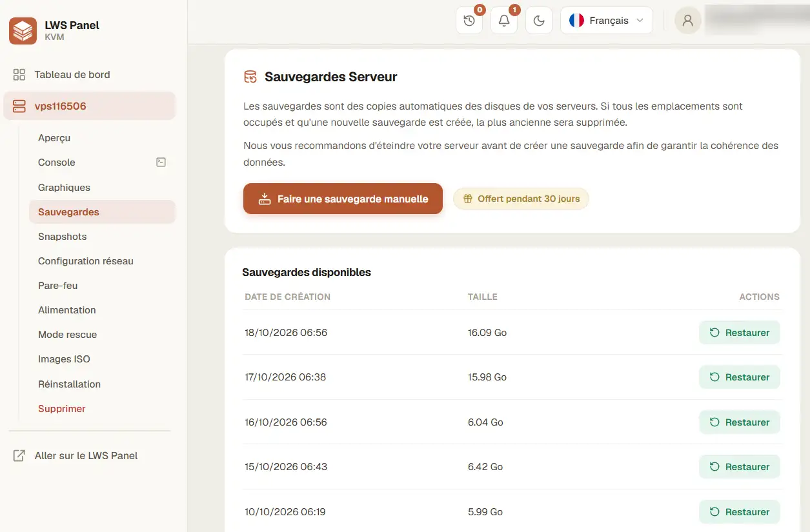Open the history clock icon with 0 badge
Image resolution: width=810 pixels, height=532 pixels.
[469, 21]
